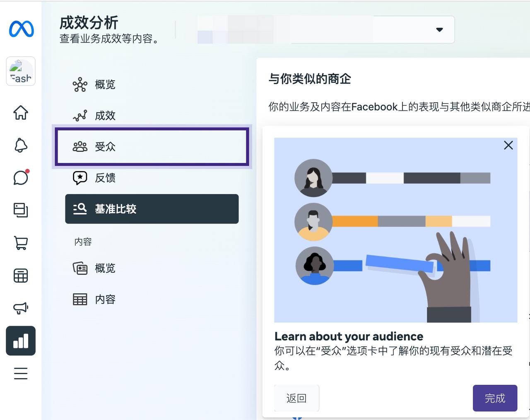Click the 成效分析 page title
The height and width of the screenshot is (420, 530).
coord(89,23)
